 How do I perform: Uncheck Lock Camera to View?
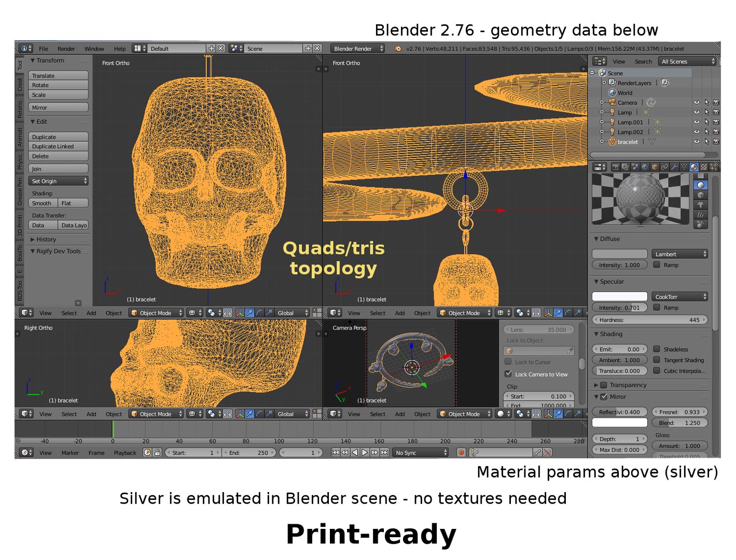[508, 374]
